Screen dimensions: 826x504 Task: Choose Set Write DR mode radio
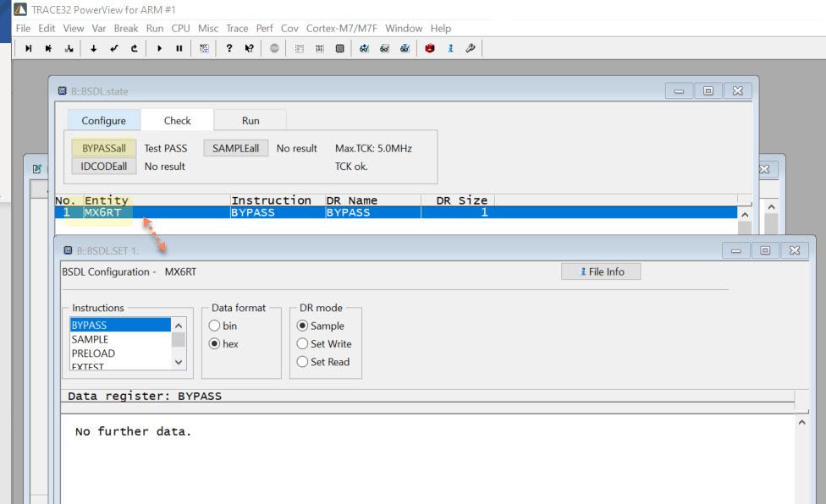pos(302,343)
